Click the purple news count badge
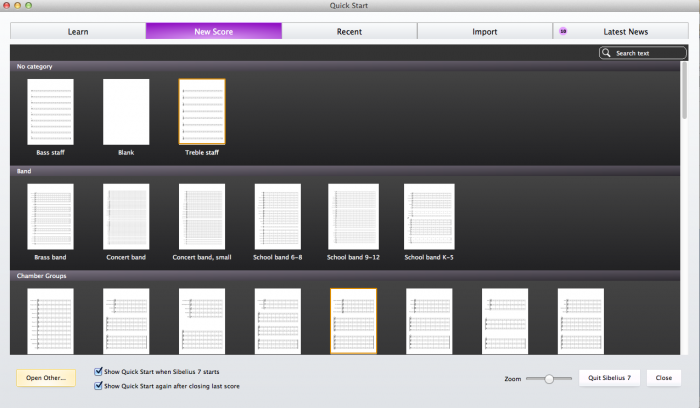This screenshot has width=700, height=408. pyautogui.click(x=563, y=31)
